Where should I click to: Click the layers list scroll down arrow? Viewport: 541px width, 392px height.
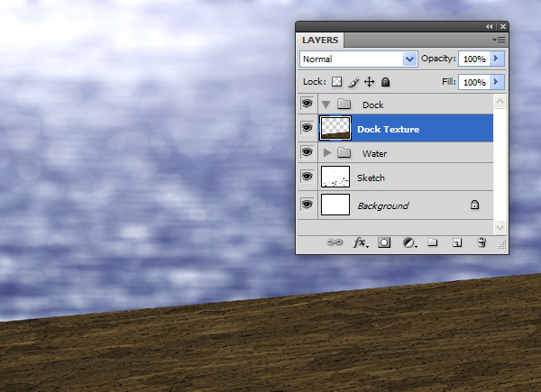[500, 227]
